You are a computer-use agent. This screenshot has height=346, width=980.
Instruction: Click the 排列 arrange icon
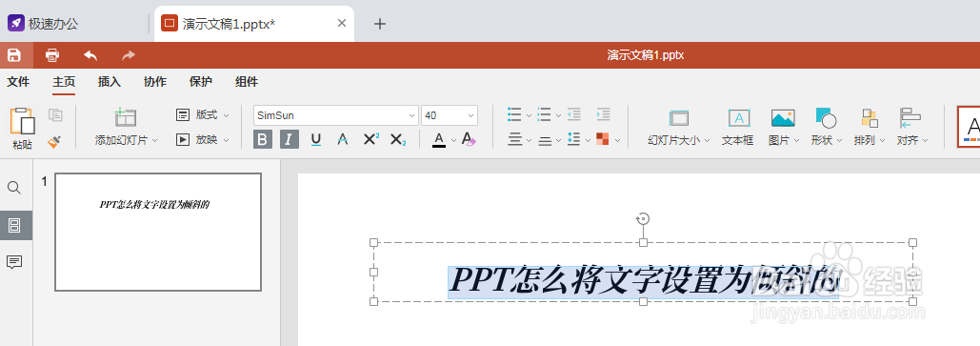[x=870, y=118]
